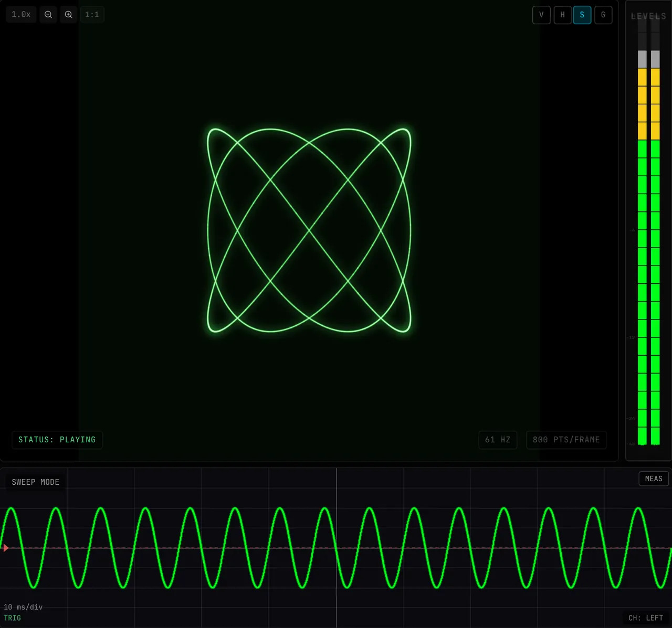Click the LEVELS panel heading

(x=648, y=16)
